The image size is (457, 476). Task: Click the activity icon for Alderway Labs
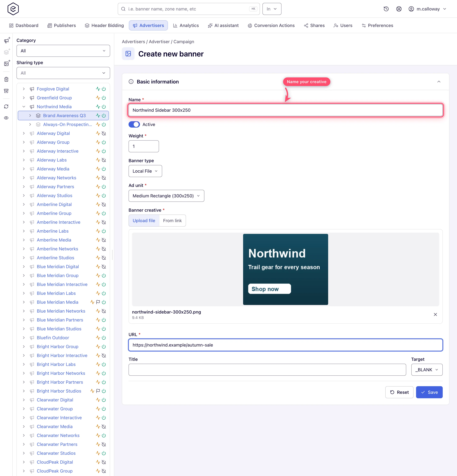tap(98, 160)
